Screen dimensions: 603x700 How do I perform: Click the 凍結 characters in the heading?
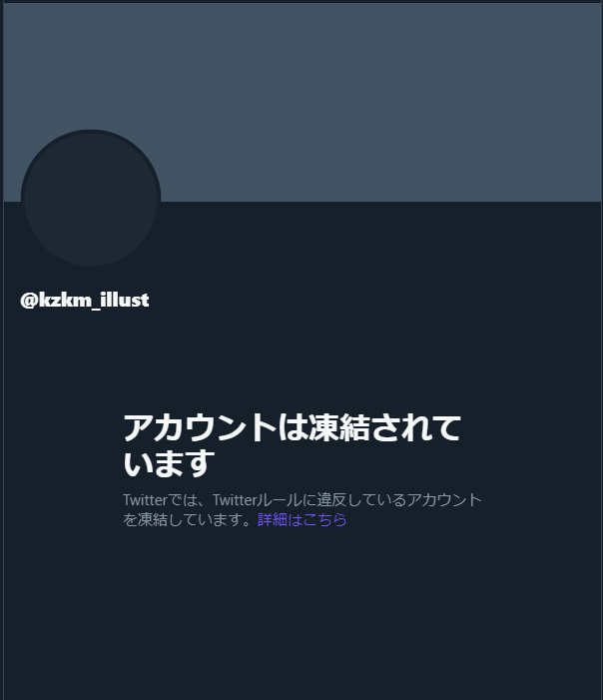339,427
